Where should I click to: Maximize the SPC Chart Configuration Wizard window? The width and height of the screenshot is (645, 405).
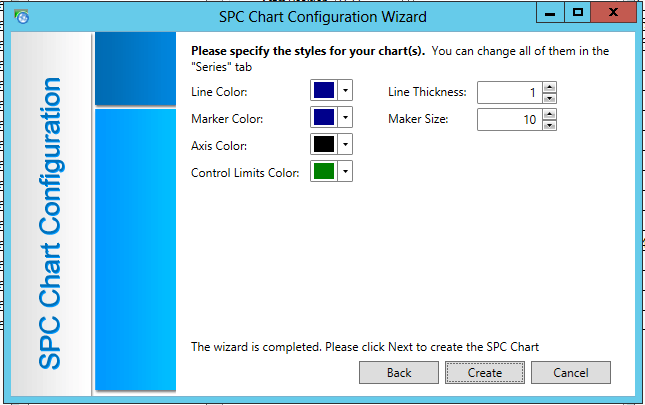tap(577, 13)
